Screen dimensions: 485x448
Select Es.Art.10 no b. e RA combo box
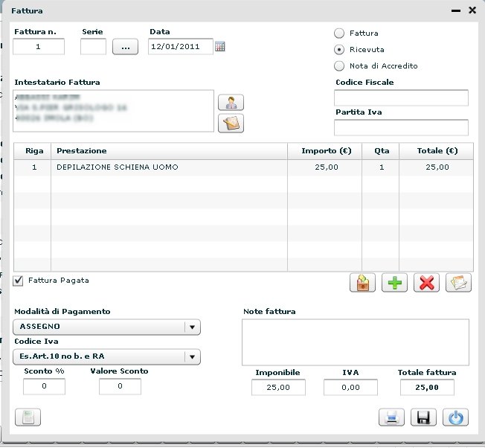click(x=106, y=357)
